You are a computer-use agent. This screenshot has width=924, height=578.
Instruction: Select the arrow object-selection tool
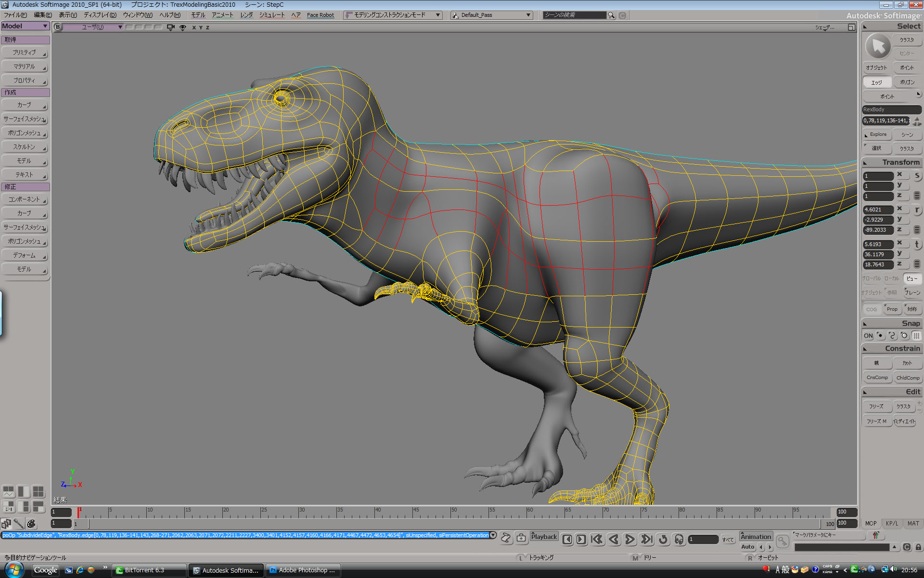pyautogui.click(x=877, y=46)
